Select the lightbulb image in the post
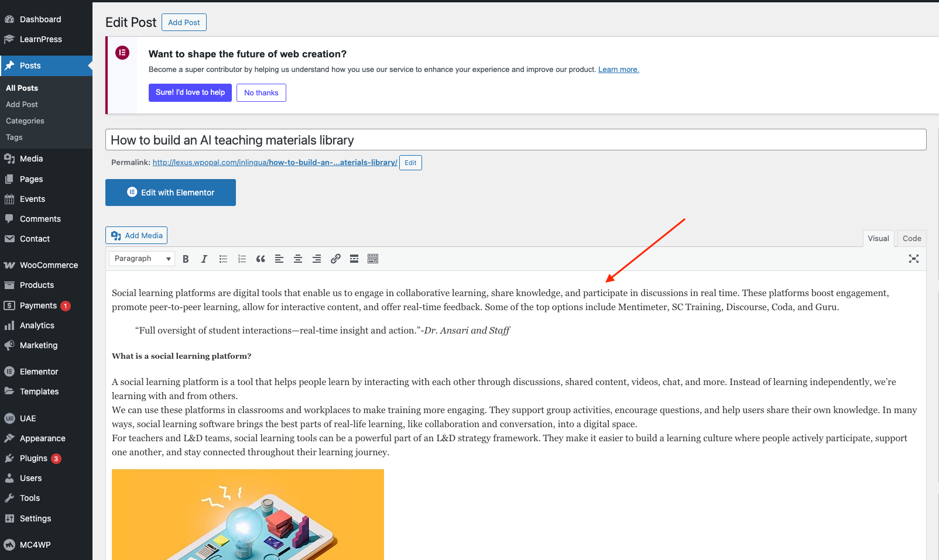Screen dimensions: 939x560 248,514
